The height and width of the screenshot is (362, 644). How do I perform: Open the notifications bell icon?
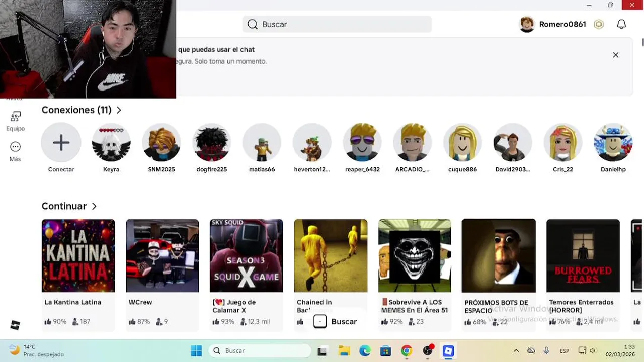click(x=621, y=24)
